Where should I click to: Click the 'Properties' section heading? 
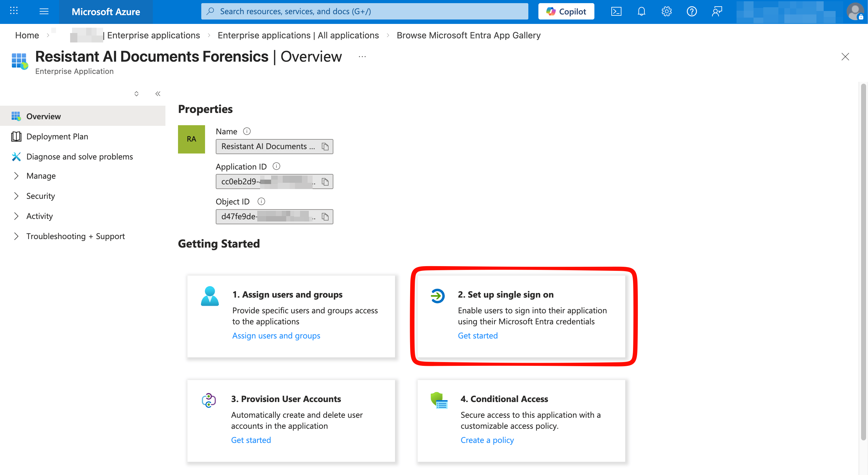pos(205,109)
